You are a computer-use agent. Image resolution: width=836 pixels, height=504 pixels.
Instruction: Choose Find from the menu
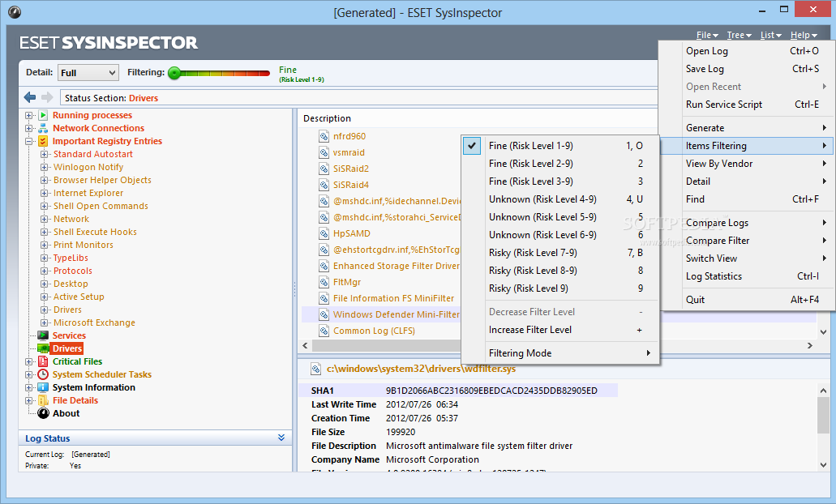[747, 199]
